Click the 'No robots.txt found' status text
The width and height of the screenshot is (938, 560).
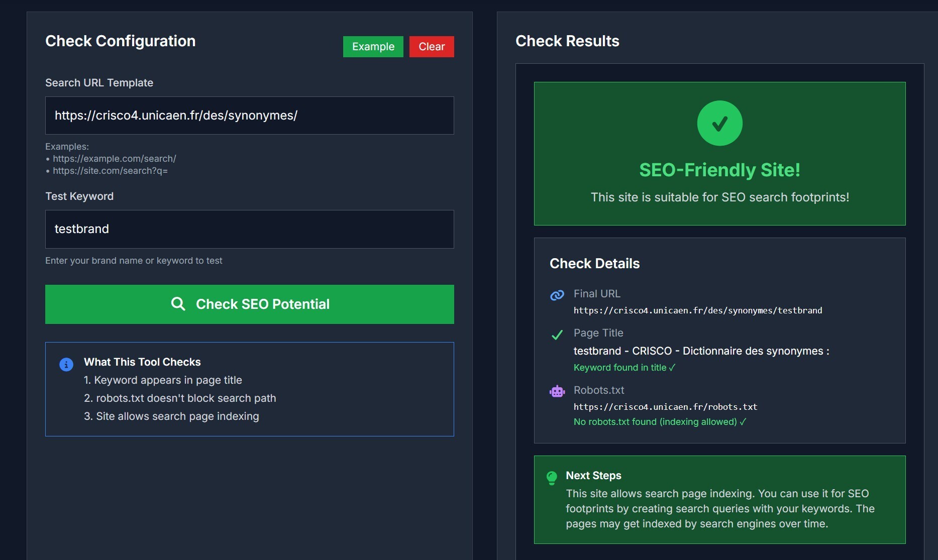(660, 422)
